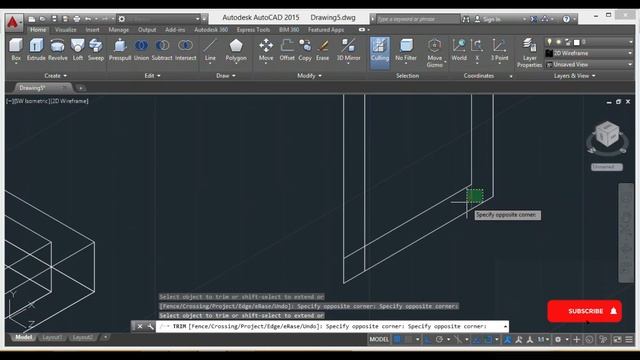Toggle clean screen in status bar
Screen dimensions: 640x360
(x=618, y=340)
